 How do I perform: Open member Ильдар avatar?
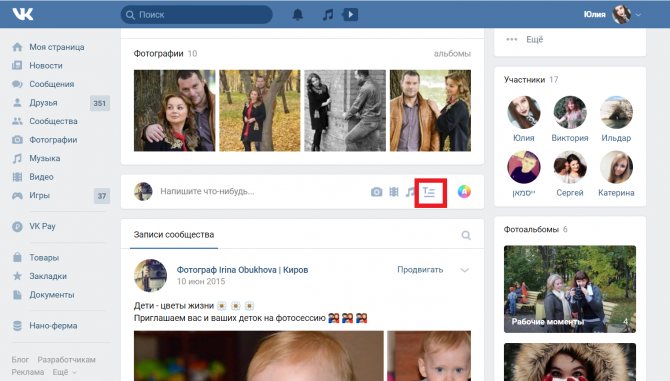click(616, 112)
